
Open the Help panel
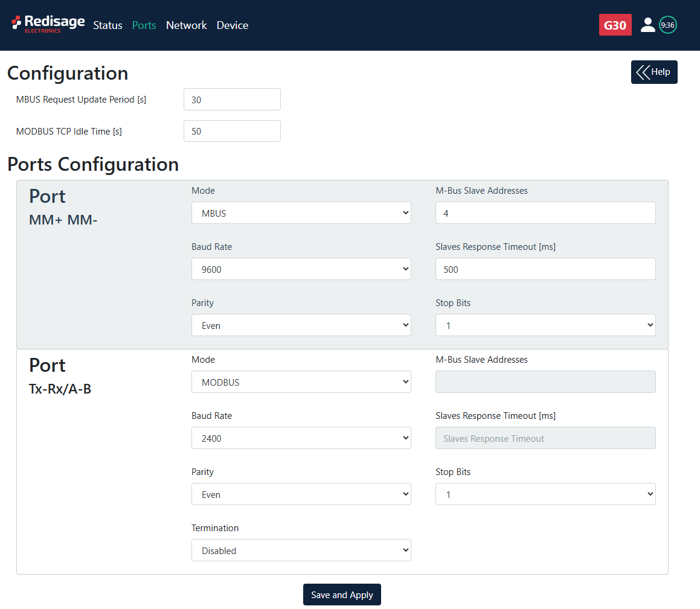pos(654,72)
